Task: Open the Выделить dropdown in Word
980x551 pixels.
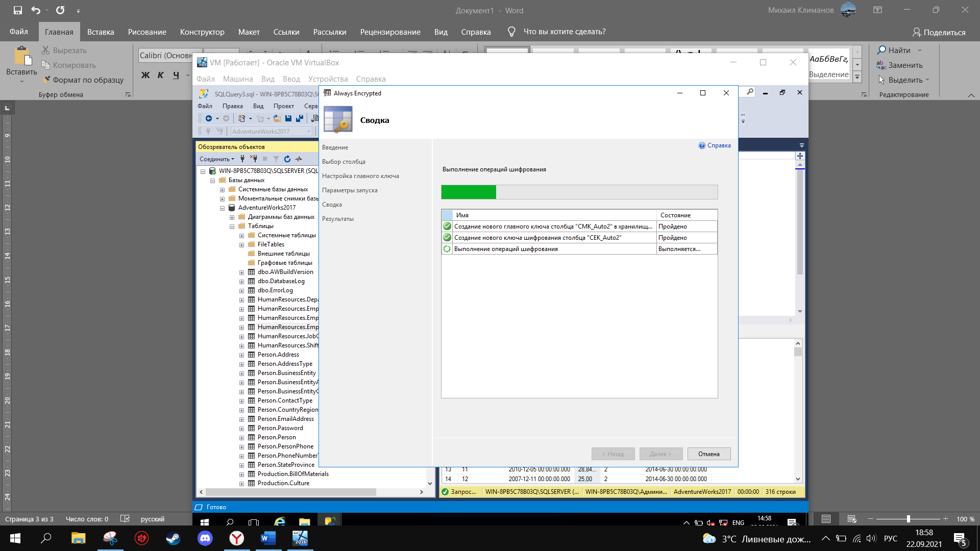Action: coord(905,80)
